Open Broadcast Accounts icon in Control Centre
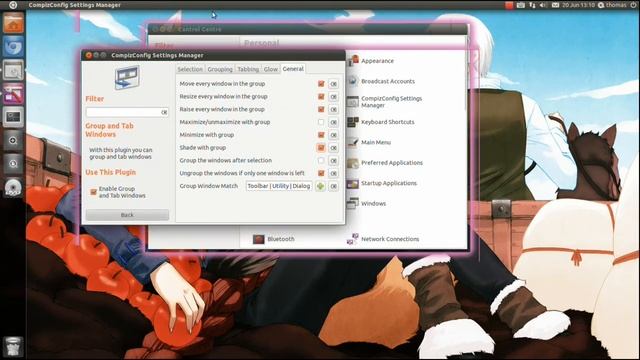 click(353, 81)
